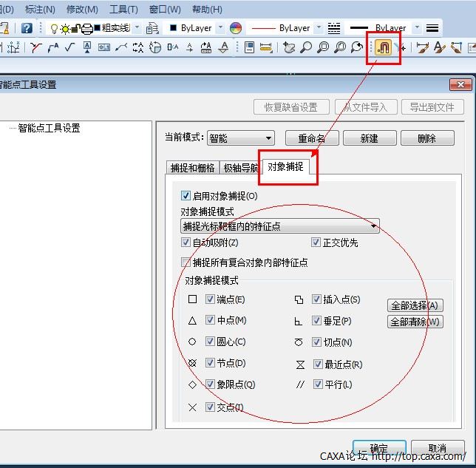
Task: Uncheck 垂足(P) snap mode
Action: pos(316,320)
